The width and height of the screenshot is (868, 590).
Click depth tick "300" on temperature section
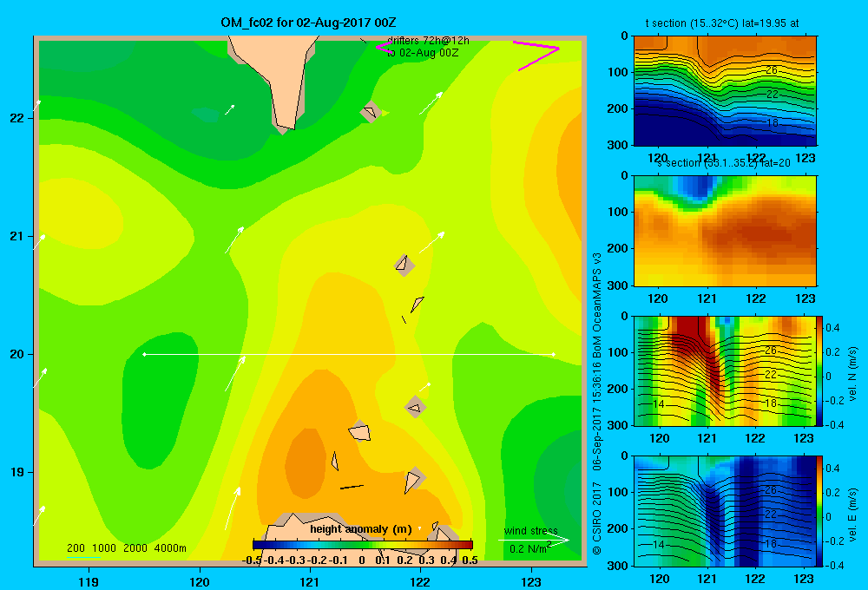[619, 145]
